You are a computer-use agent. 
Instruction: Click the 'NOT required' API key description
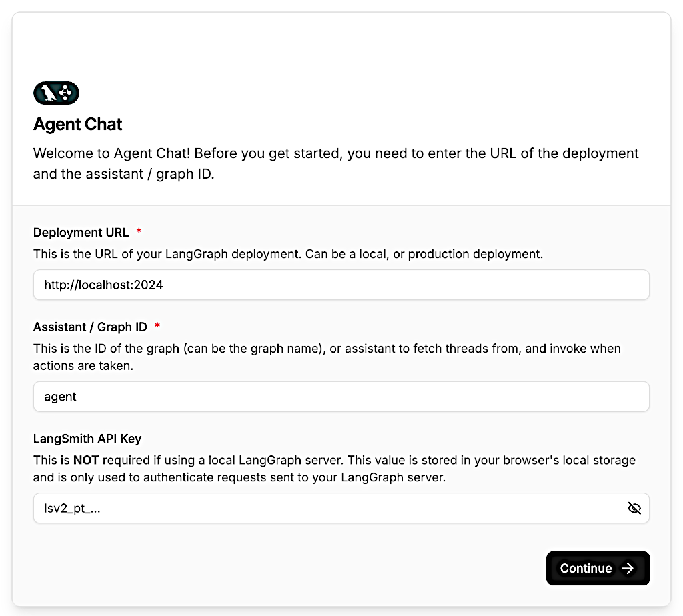[334, 469]
